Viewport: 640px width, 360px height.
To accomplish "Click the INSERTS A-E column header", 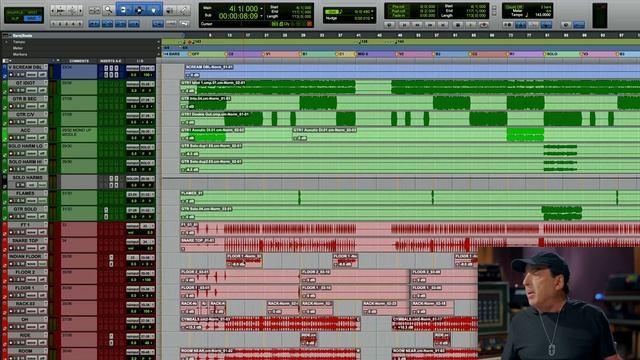I will [111, 61].
